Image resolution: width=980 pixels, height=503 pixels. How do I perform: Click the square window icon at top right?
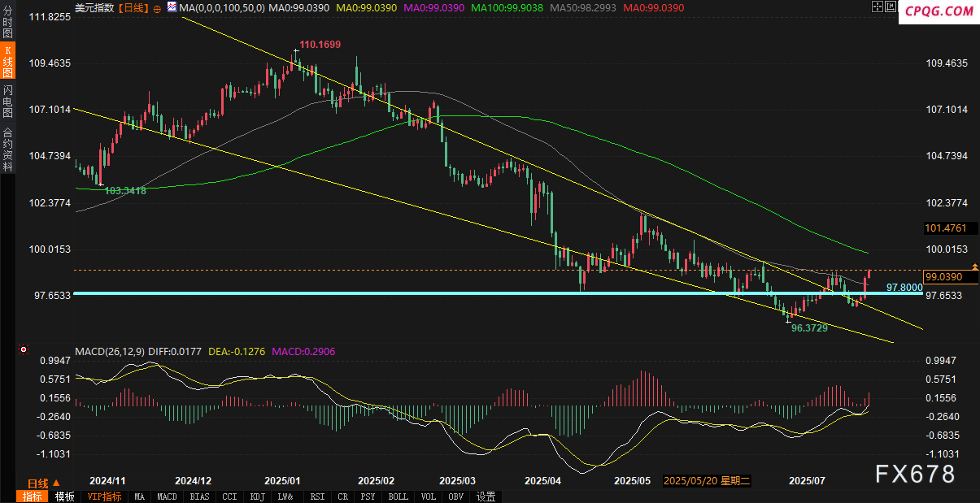891,7
